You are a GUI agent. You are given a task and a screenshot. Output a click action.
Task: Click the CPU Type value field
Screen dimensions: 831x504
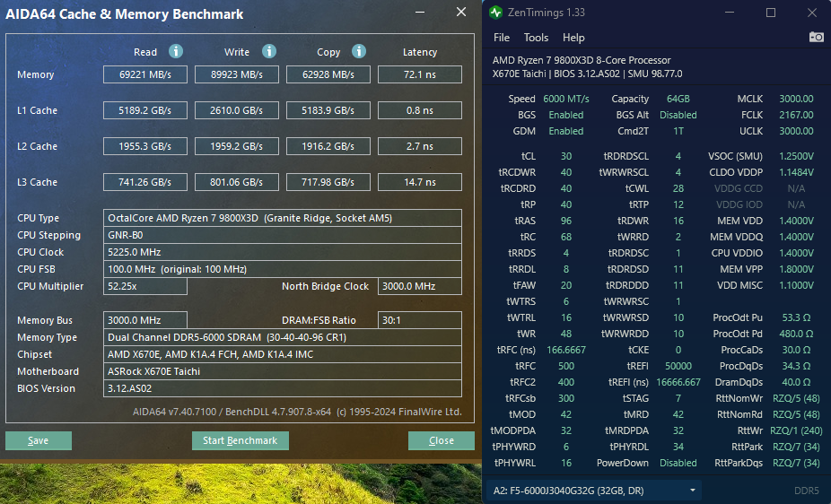[x=283, y=218]
